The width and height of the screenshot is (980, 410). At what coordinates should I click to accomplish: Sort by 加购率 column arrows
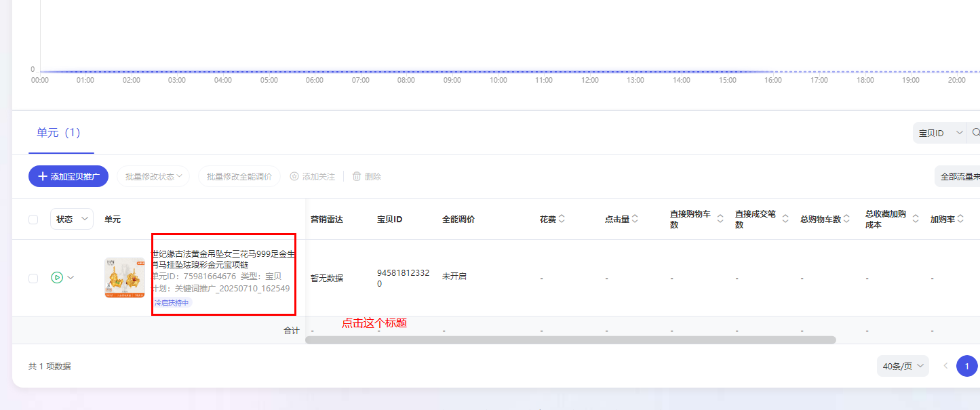coord(961,220)
